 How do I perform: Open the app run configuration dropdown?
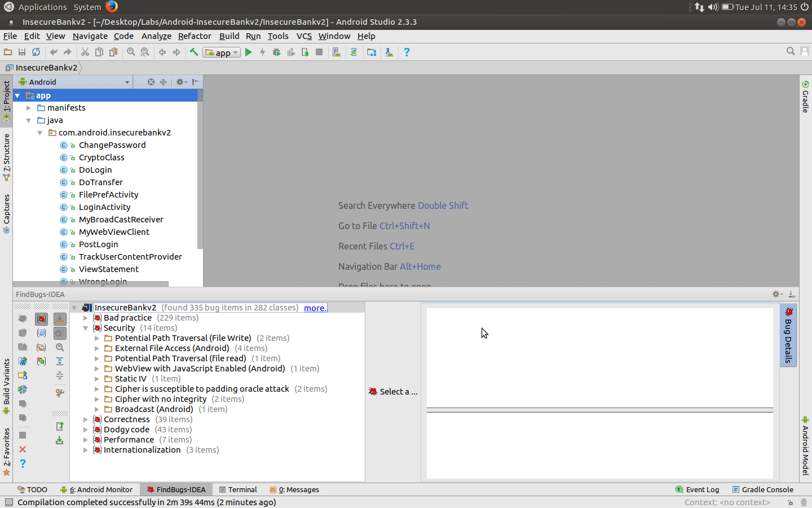[x=223, y=52]
